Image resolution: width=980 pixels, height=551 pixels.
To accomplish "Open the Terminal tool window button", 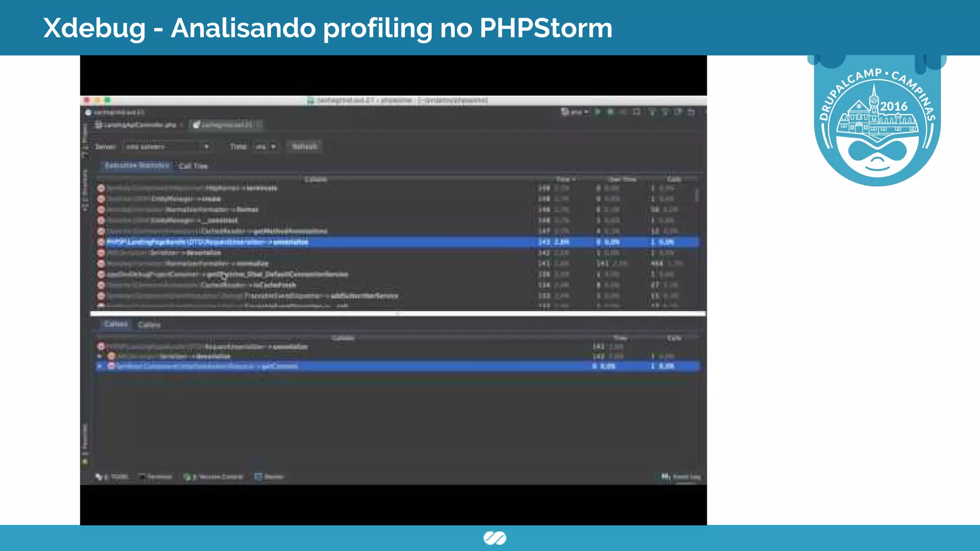I will pyautogui.click(x=156, y=477).
